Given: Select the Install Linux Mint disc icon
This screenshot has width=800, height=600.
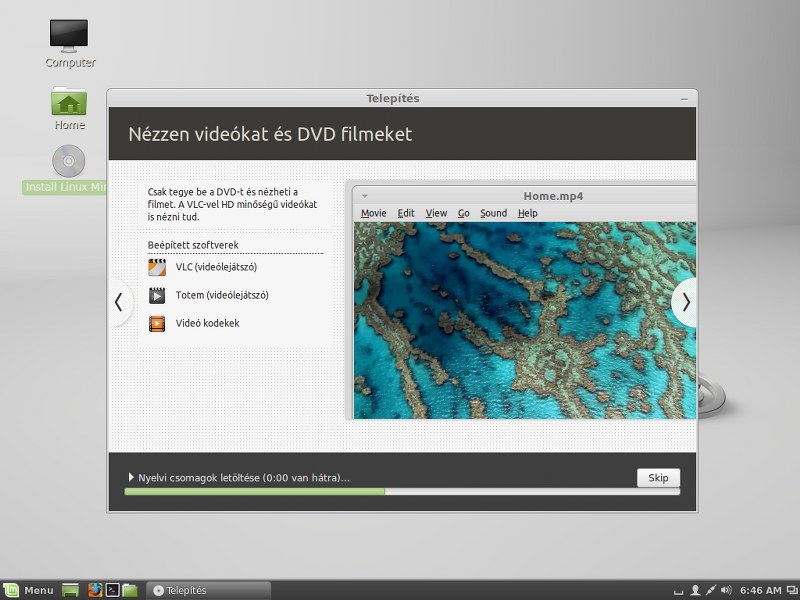Looking at the screenshot, I should (x=69, y=161).
